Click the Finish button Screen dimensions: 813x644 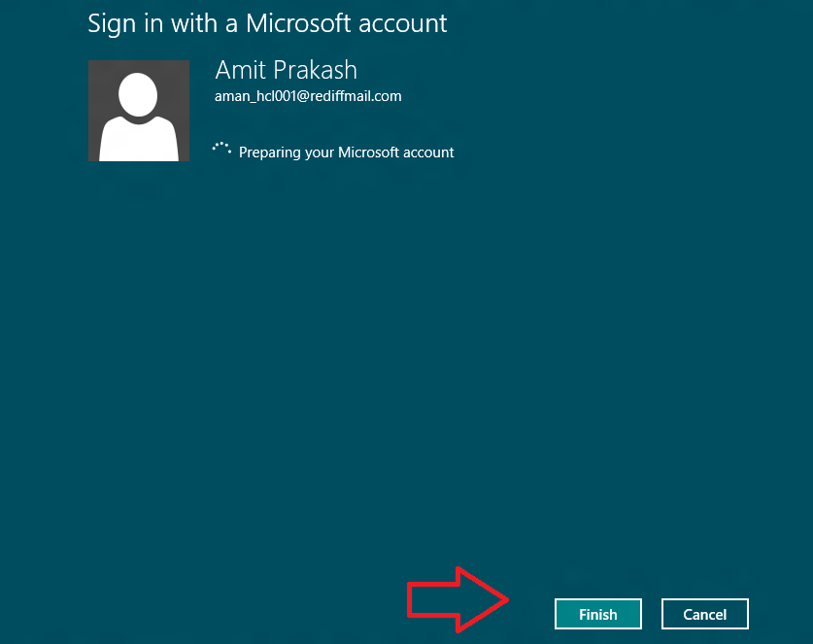tap(597, 614)
